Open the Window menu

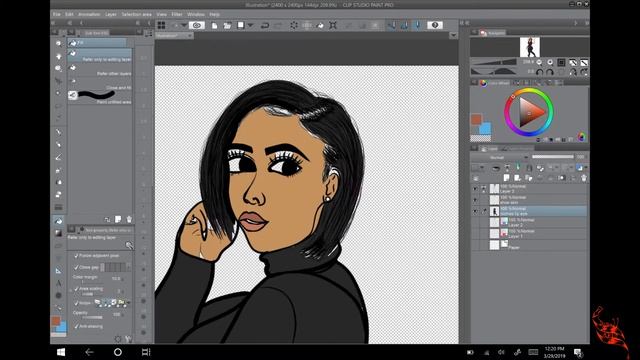click(196, 14)
